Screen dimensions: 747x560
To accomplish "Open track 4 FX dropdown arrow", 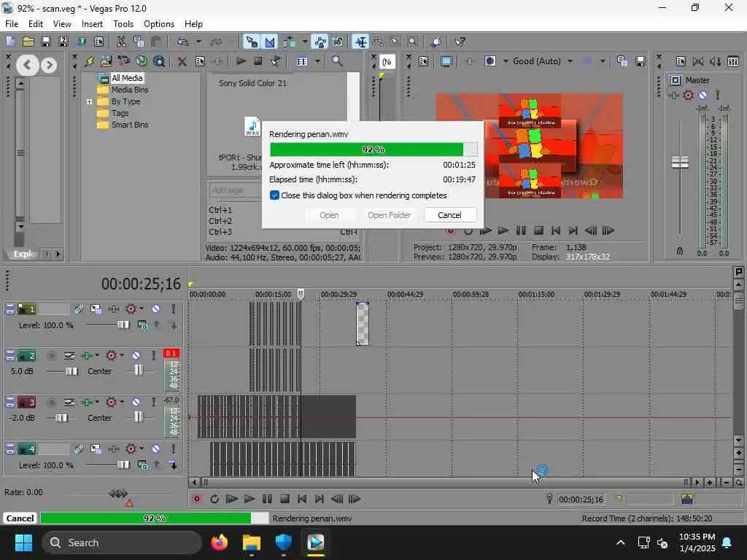I will pyautogui.click(x=142, y=448).
